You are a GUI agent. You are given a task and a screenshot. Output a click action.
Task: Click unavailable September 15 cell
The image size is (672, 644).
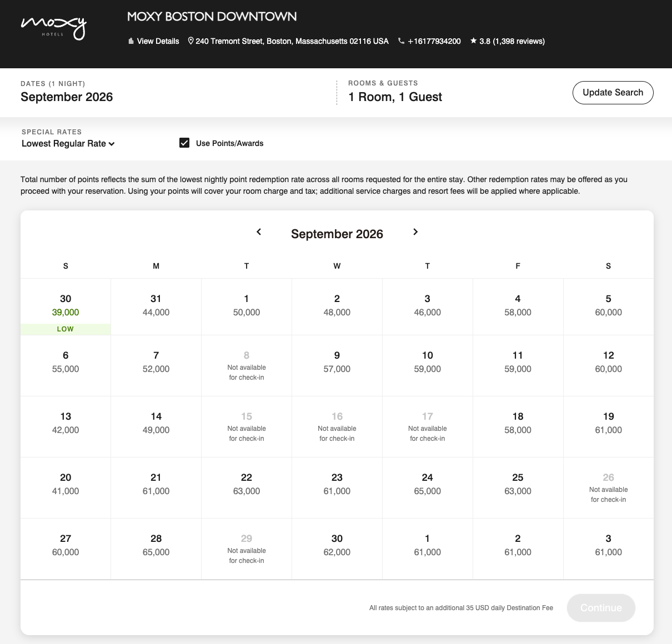point(247,427)
